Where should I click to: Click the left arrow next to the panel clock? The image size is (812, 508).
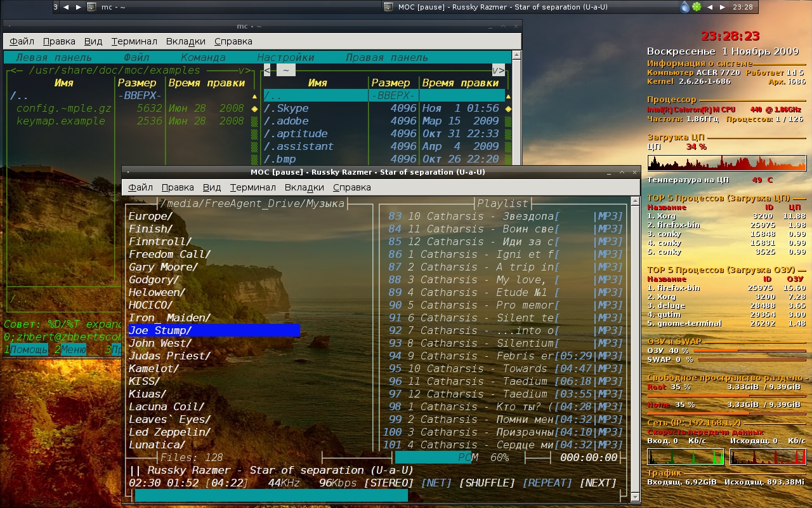pos(710,7)
